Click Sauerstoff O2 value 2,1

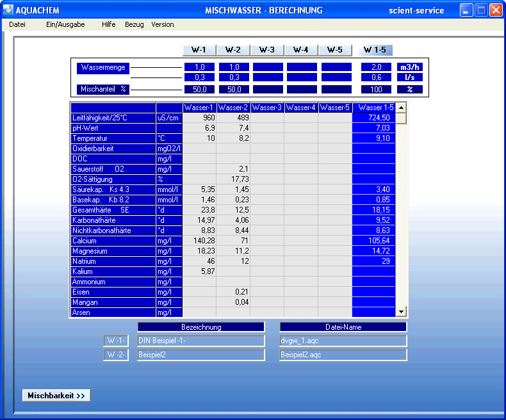(233, 169)
